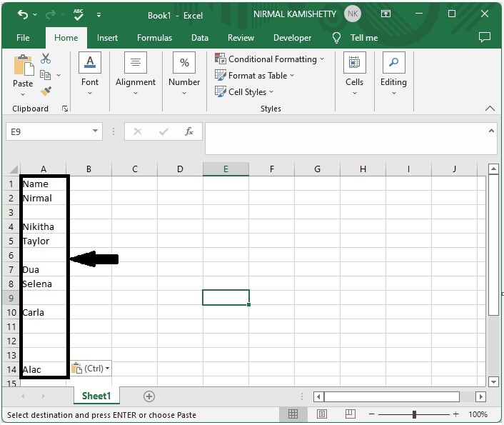Open Customize Quick Access Toolbar arrow
The height and width of the screenshot is (425, 504).
[99, 15]
